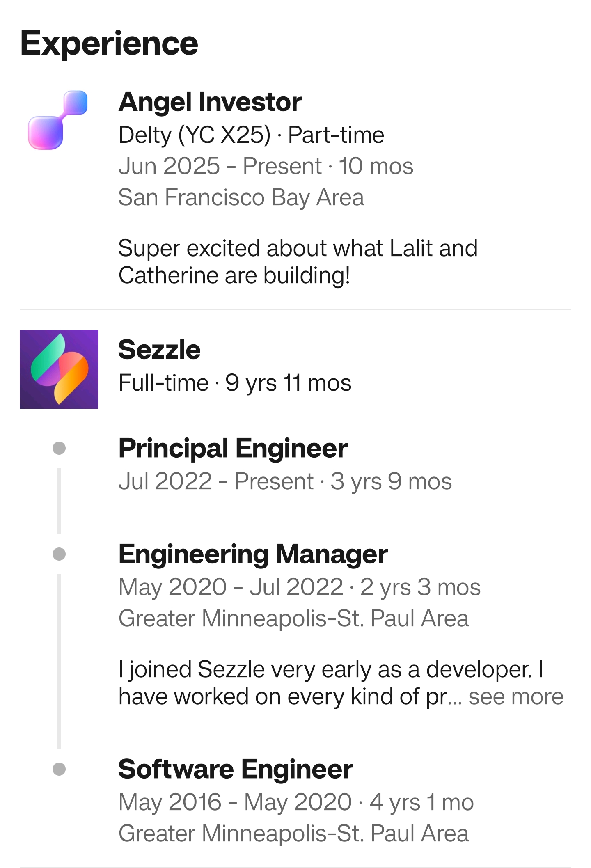Viewport: 591px width, 868px height.
Task: Click 'Delty (YC X25) · Part-time' text
Action: (251, 135)
